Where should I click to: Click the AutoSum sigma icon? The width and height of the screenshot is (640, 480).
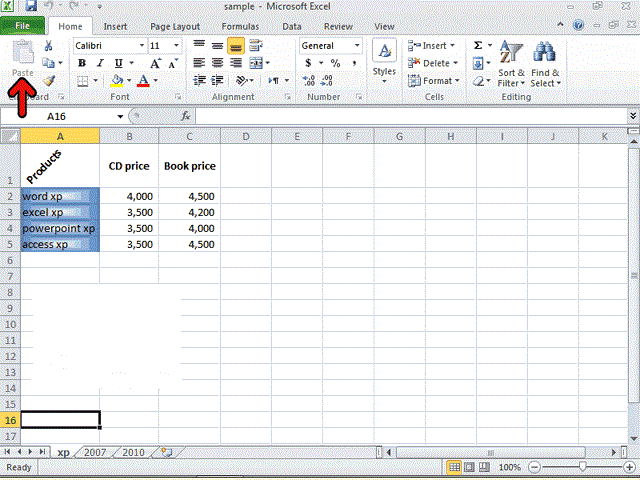point(478,45)
